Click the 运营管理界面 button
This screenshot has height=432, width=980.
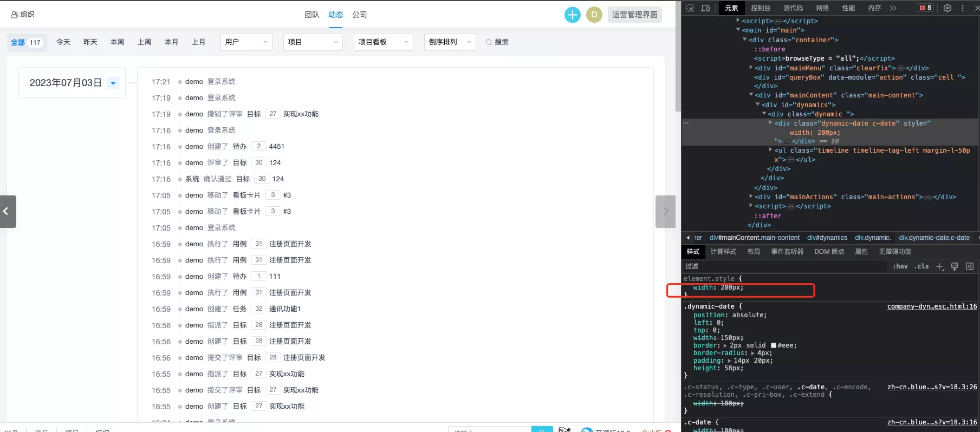tap(635, 15)
